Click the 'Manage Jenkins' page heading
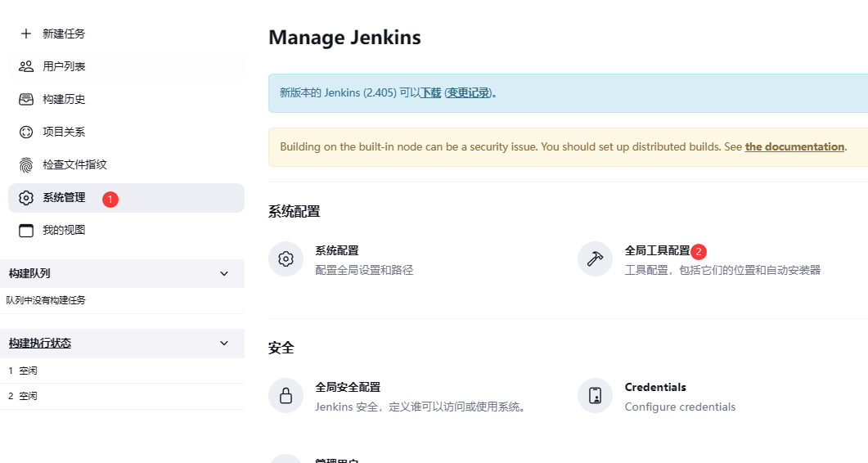The image size is (868, 463). tap(345, 38)
